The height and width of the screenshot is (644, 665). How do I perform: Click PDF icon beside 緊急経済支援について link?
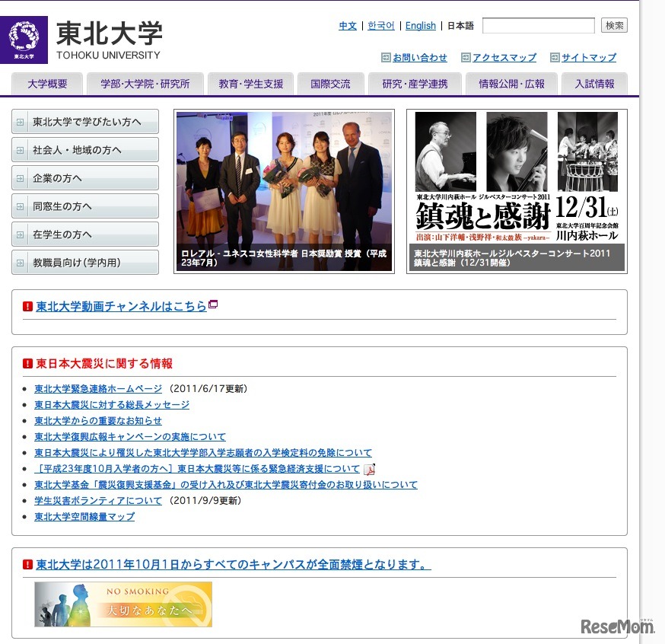pos(369,469)
